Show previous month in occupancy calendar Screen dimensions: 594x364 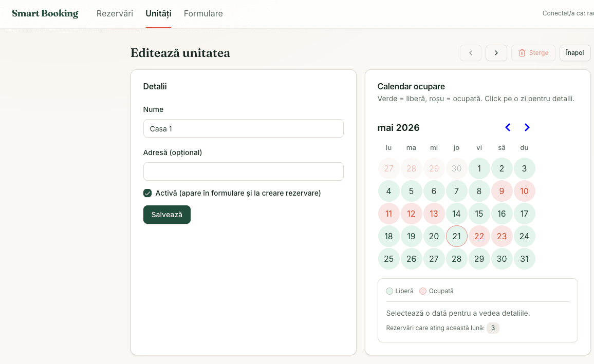coord(508,127)
